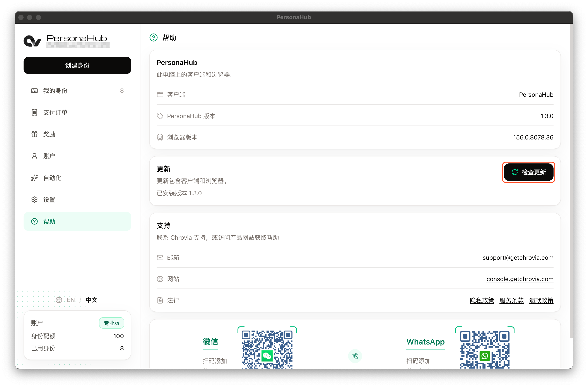Click the help icon in page header
588x387 pixels.
[153, 37]
